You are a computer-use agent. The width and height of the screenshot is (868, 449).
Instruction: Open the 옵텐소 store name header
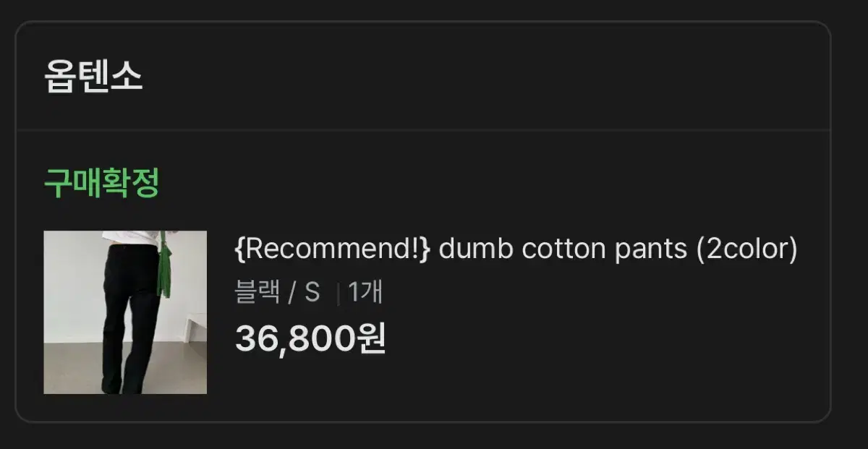[94, 77]
